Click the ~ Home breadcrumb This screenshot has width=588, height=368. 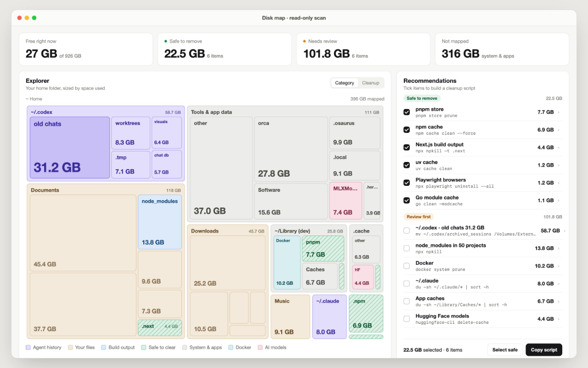[x=34, y=99]
